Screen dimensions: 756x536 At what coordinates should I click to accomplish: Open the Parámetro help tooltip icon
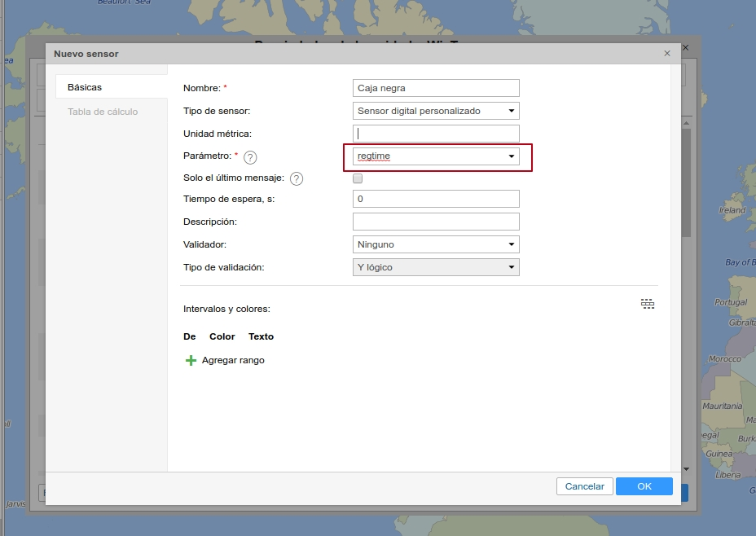pyautogui.click(x=251, y=156)
